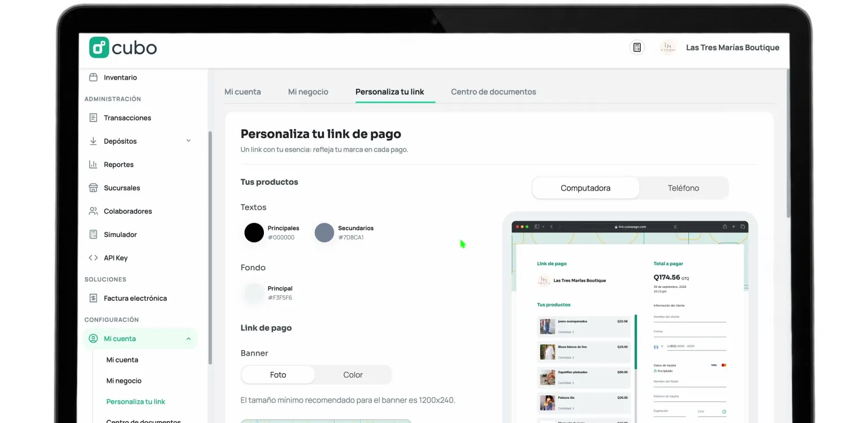Click the share icon in the preview browser

tap(725, 227)
